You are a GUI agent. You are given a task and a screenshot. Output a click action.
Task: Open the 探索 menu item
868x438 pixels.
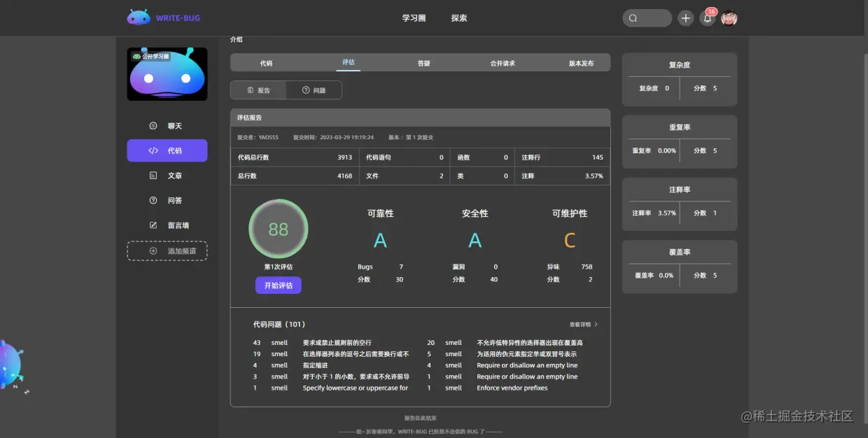point(458,18)
